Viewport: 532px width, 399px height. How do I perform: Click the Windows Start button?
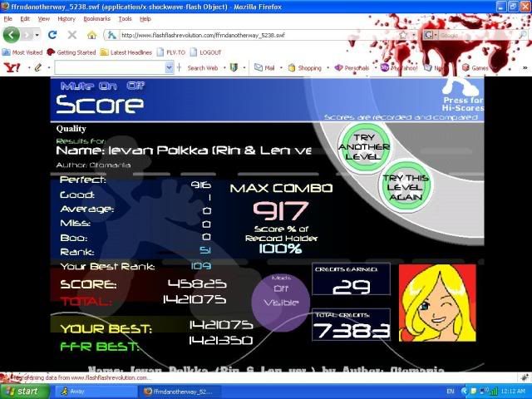(x=22, y=391)
